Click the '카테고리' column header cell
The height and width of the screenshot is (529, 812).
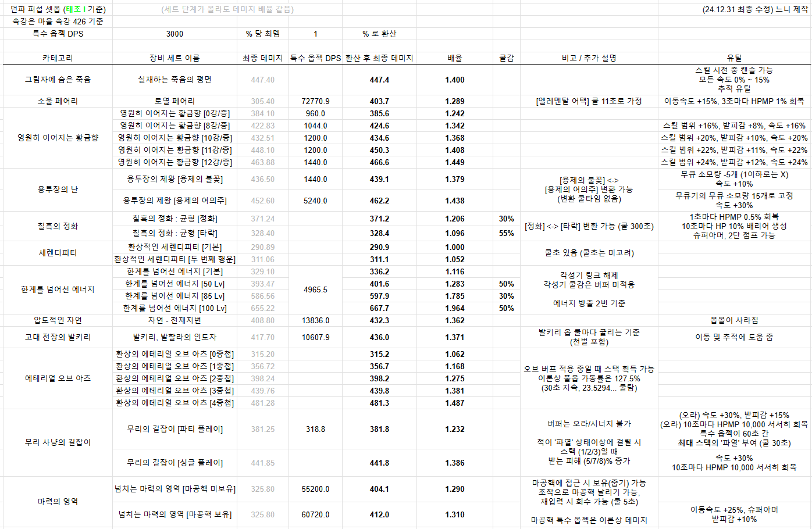pyautogui.click(x=58, y=58)
